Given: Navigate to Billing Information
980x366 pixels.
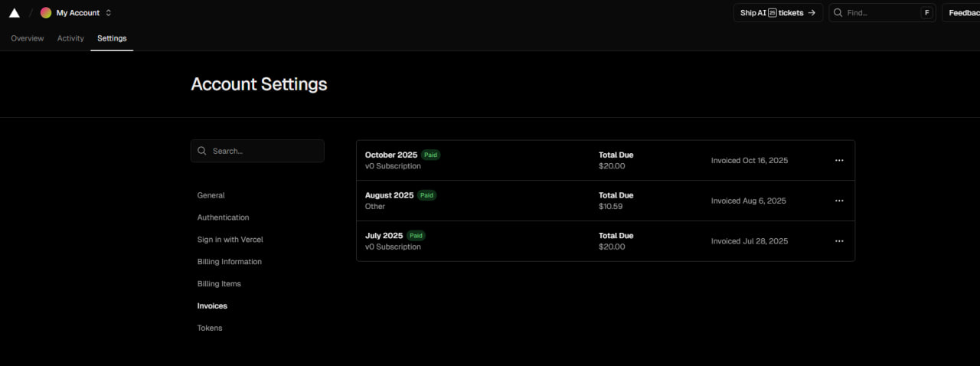Looking at the screenshot, I should [x=229, y=262].
